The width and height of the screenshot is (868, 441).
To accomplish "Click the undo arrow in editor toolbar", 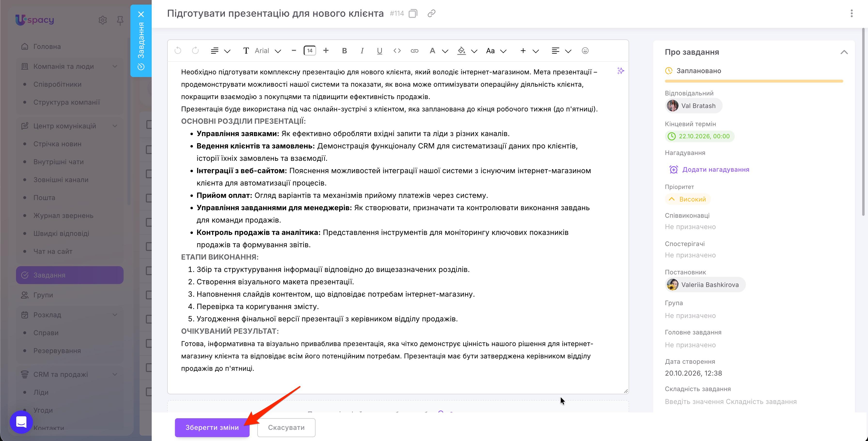I will click(178, 51).
